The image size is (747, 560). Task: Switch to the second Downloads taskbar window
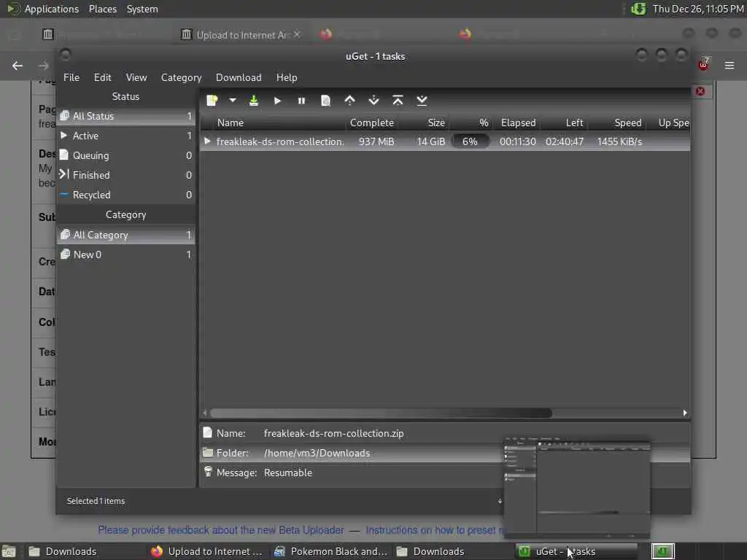point(452,551)
